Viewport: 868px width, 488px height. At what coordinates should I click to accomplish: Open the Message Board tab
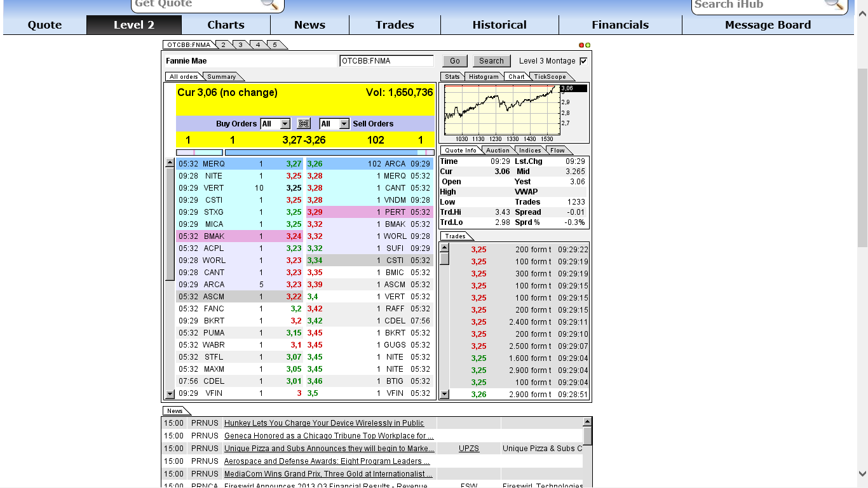768,25
